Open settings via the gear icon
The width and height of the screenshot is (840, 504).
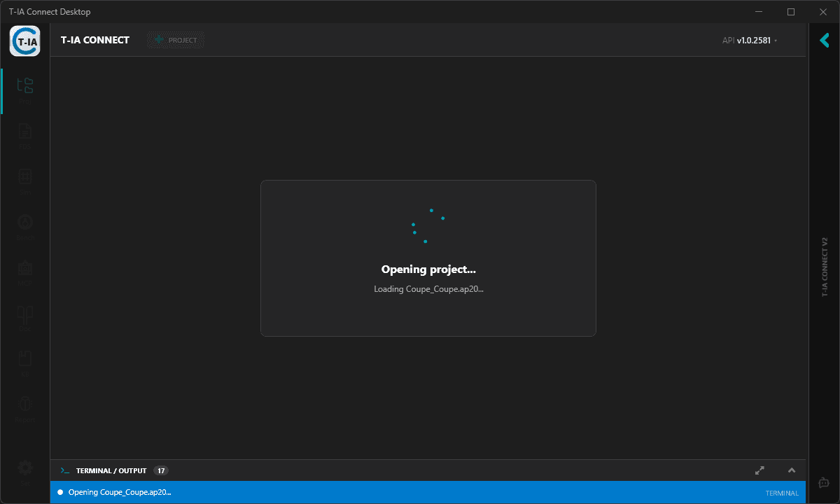[24, 468]
